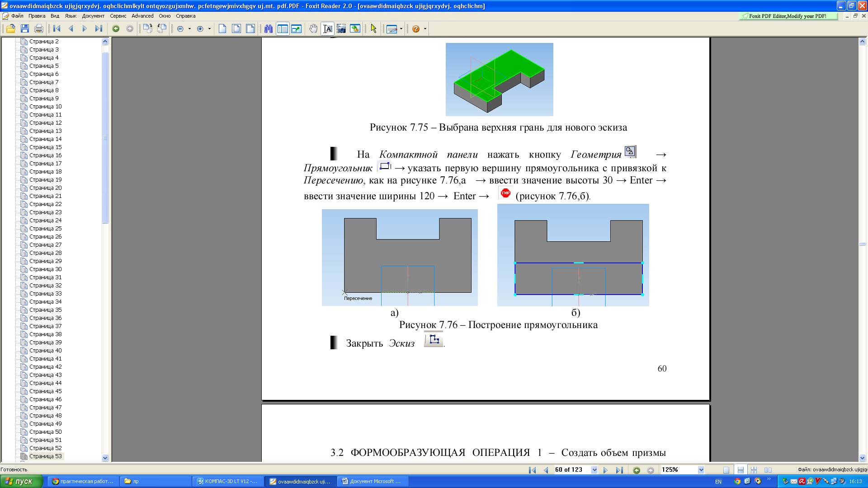Select bookmark Страница 10
Viewport: 868px width, 488px height.
click(45, 107)
